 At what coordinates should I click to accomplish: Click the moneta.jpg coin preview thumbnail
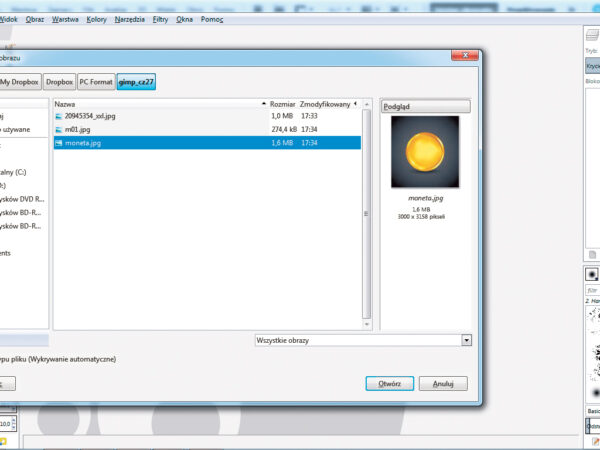425,152
